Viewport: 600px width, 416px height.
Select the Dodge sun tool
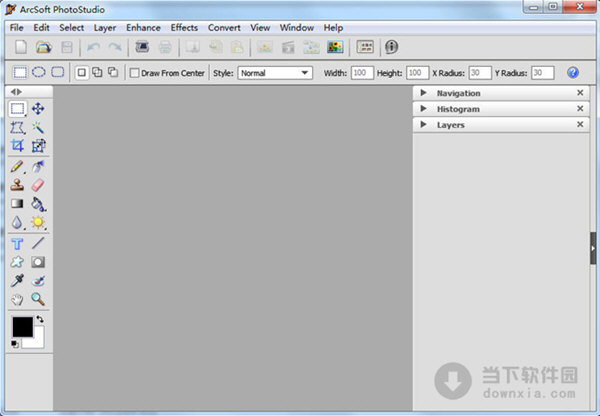pos(38,222)
